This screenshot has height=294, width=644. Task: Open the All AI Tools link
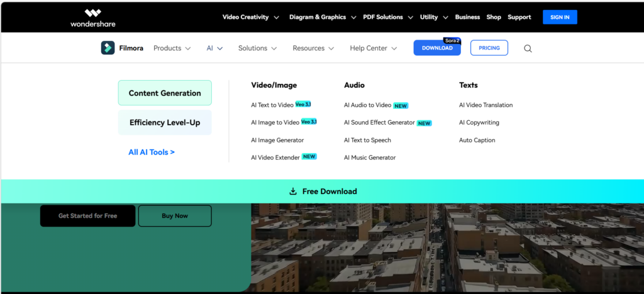point(152,152)
